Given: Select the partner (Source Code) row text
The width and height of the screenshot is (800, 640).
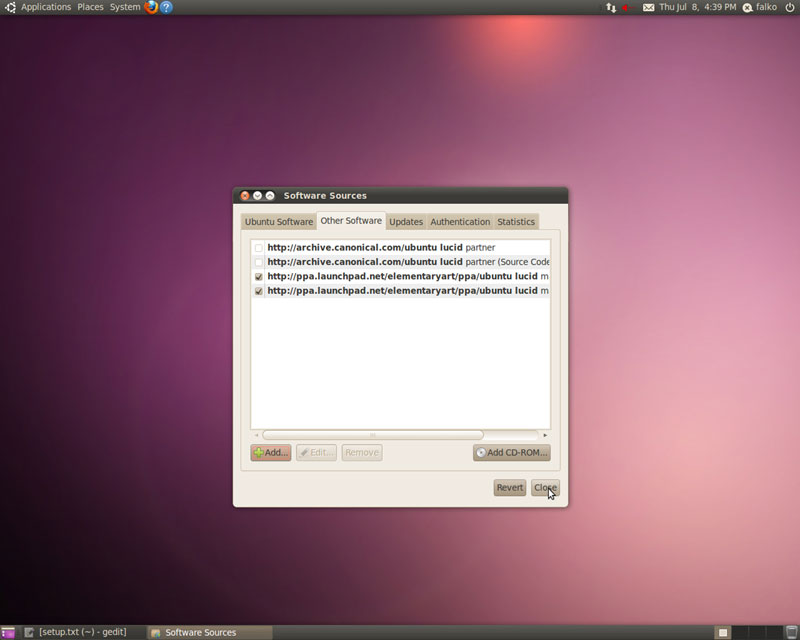Looking at the screenshot, I should (408, 262).
